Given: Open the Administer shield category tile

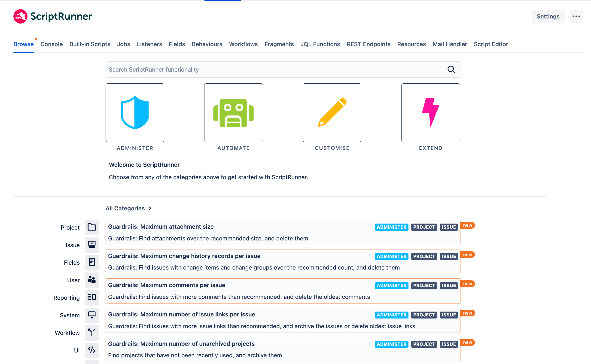Looking at the screenshot, I should click(135, 113).
